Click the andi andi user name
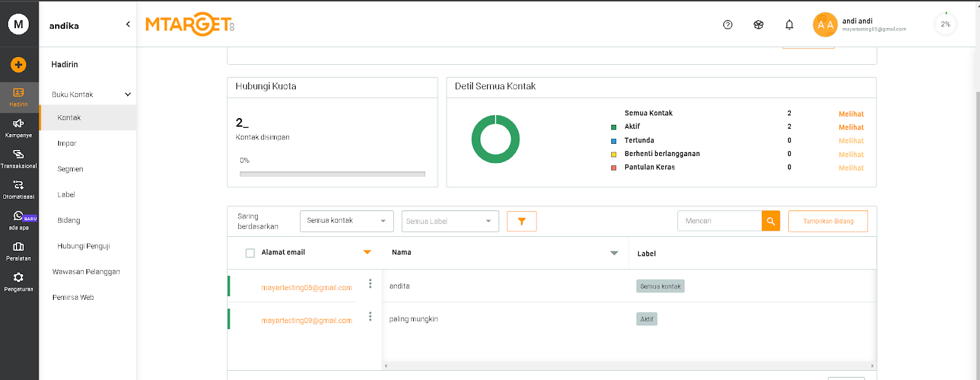 pyautogui.click(x=857, y=21)
